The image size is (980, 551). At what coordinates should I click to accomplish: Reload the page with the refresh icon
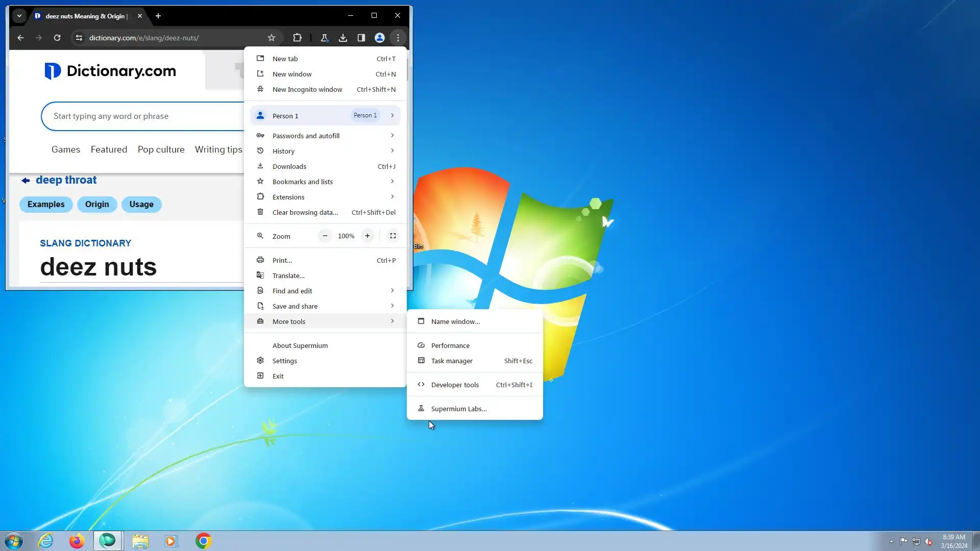57,38
